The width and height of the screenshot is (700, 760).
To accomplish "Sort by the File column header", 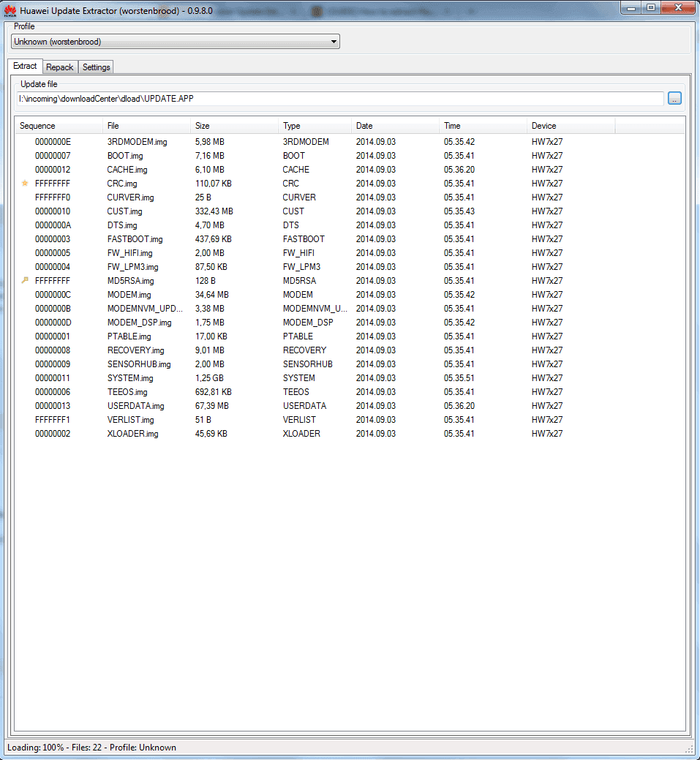I will point(146,126).
